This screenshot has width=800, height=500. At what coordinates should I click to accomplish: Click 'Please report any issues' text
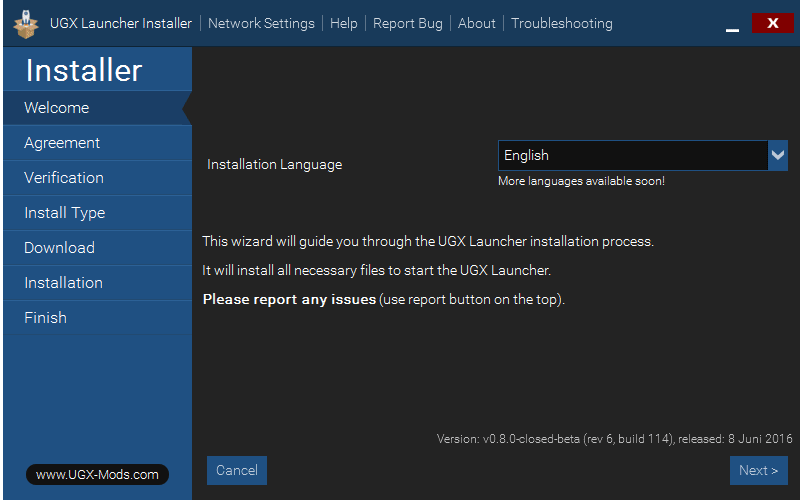coord(289,299)
